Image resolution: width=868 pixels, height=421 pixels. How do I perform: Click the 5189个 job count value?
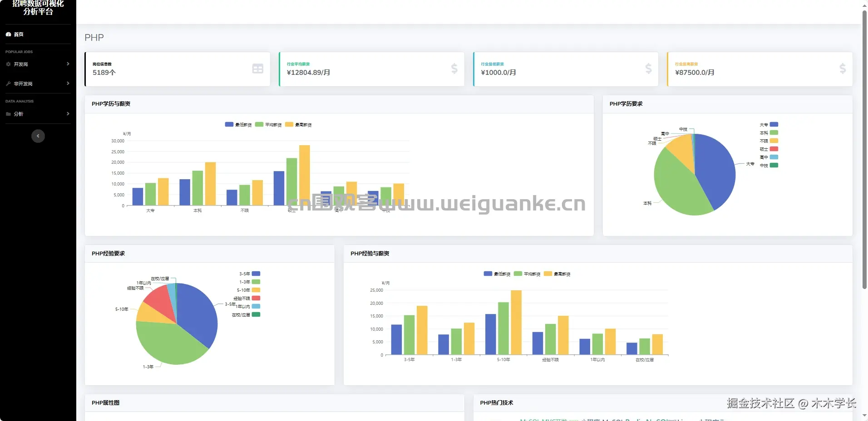[x=104, y=73]
